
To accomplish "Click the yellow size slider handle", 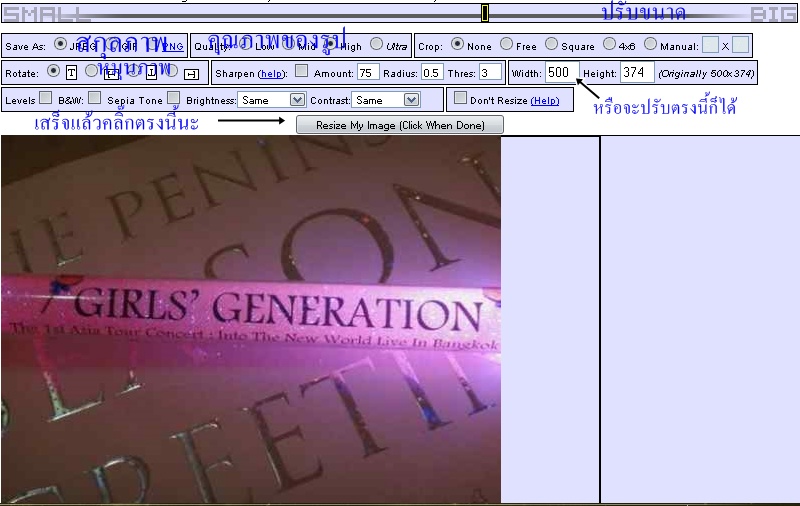I will click(x=485, y=13).
